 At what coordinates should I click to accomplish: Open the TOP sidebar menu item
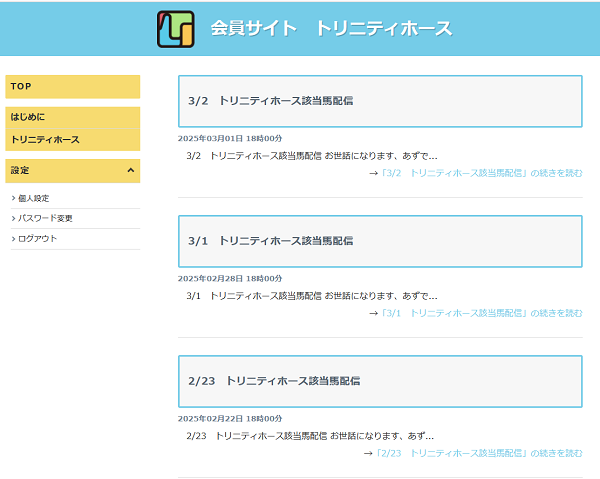72,86
